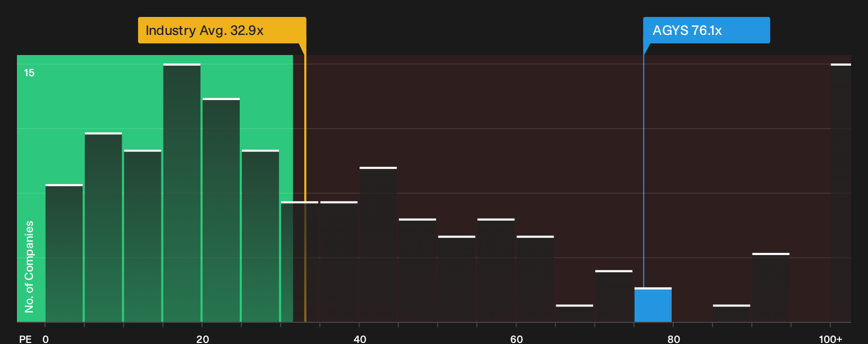Click the x-axis label 60
Viewport: 868px width, 344px height.
(517, 339)
